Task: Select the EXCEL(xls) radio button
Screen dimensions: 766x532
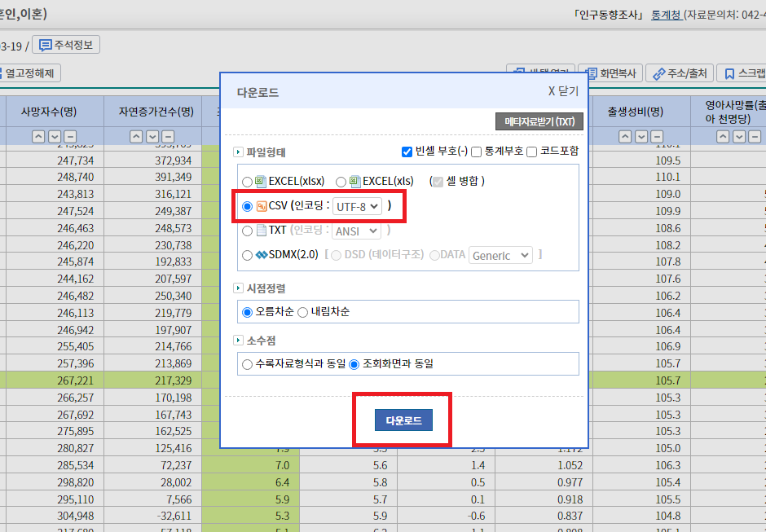Action: point(341,182)
